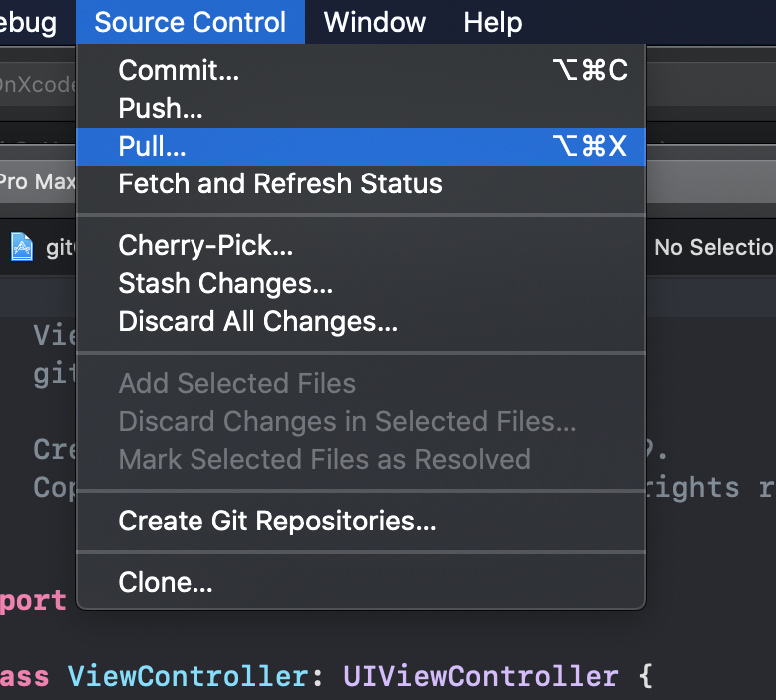The width and height of the screenshot is (776, 700).
Task: Open the Window menu
Action: (375, 22)
